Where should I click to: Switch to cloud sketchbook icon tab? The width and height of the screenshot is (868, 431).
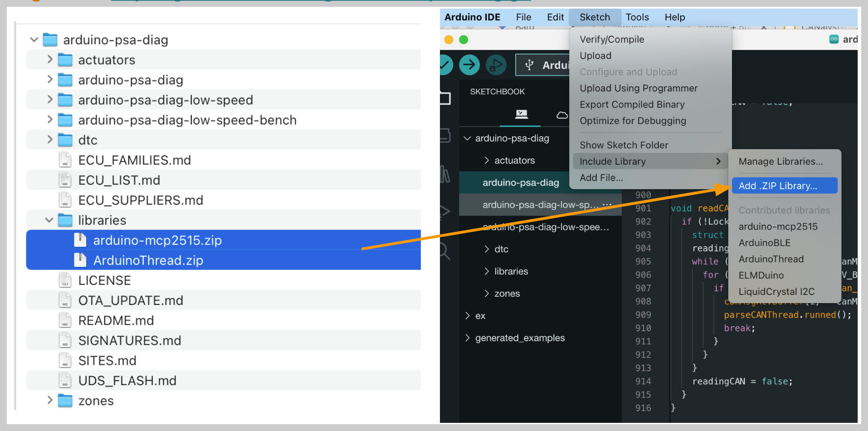[562, 115]
